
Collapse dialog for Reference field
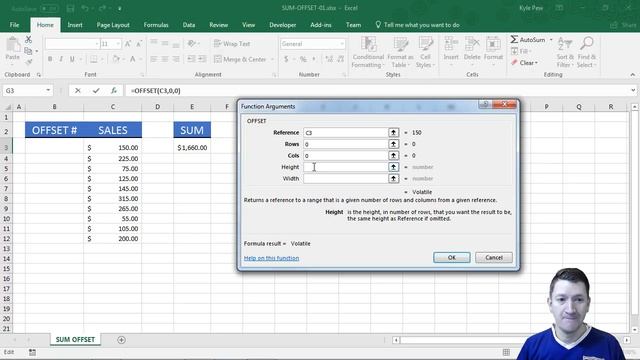[393, 133]
